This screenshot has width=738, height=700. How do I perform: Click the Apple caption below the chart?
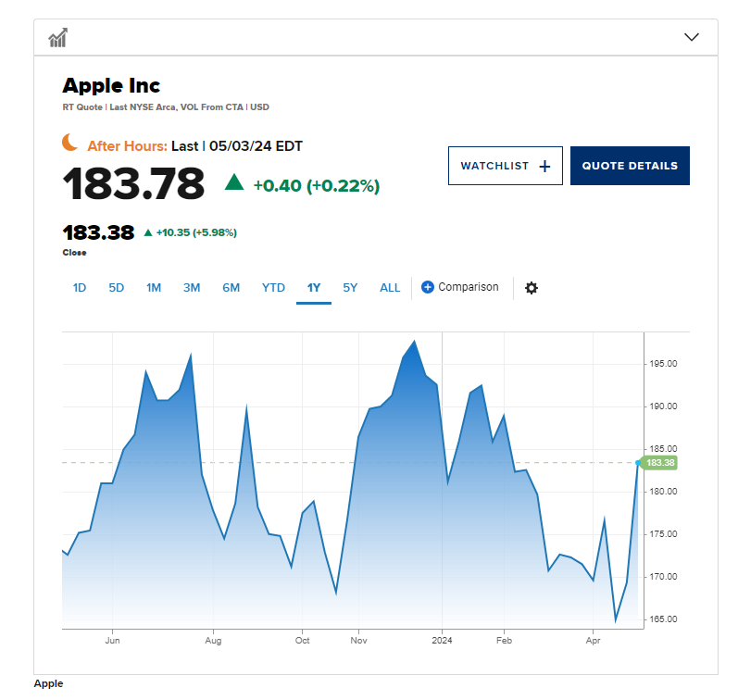point(48,683)
